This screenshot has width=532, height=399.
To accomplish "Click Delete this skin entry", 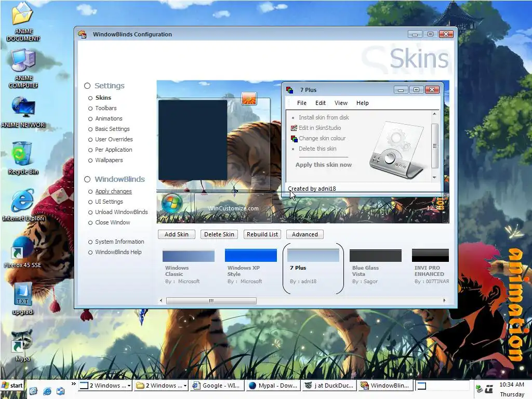I will coord(317,149).
